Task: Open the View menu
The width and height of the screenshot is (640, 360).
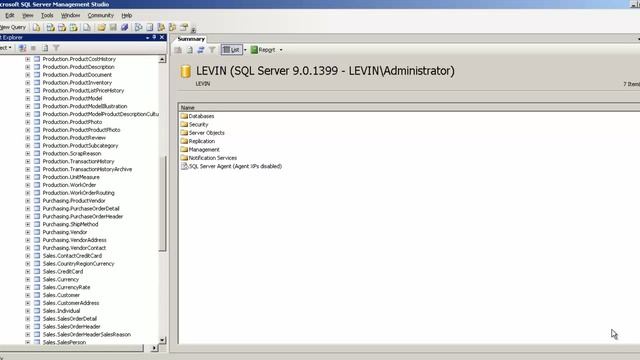Action: point(28,16)
